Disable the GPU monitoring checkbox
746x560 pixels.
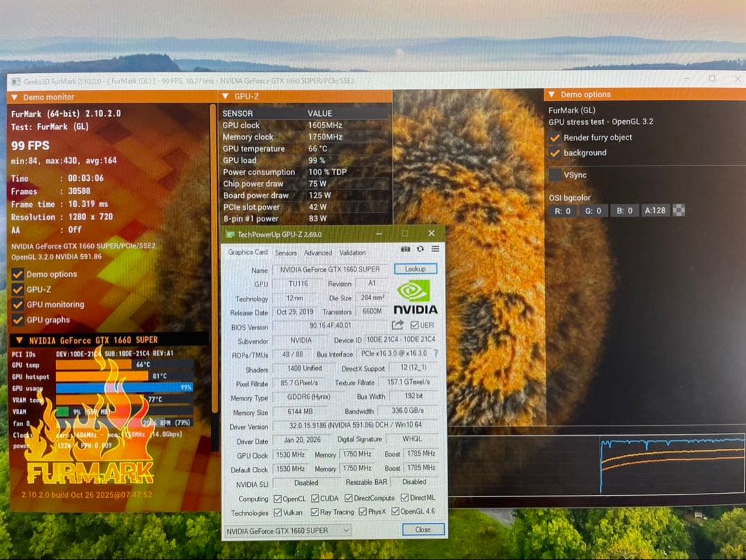pyautogui.click(x=17, y=305)
